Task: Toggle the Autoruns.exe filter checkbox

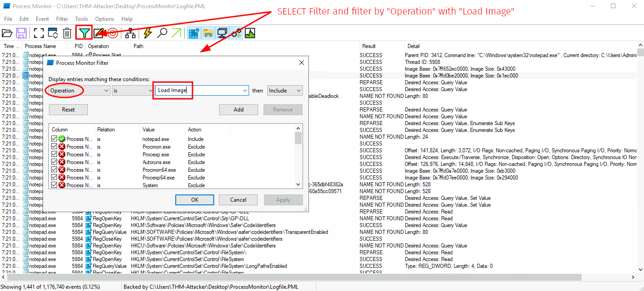Action: tap(54, 162)
